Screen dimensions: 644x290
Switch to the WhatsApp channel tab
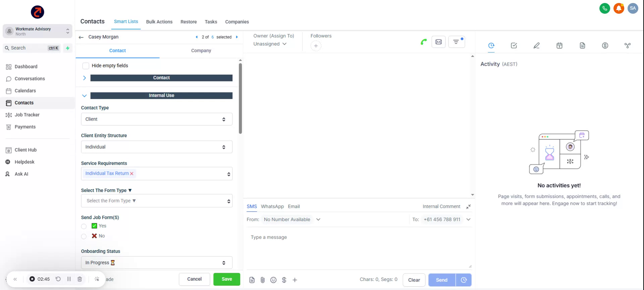(x=272, y=207)
